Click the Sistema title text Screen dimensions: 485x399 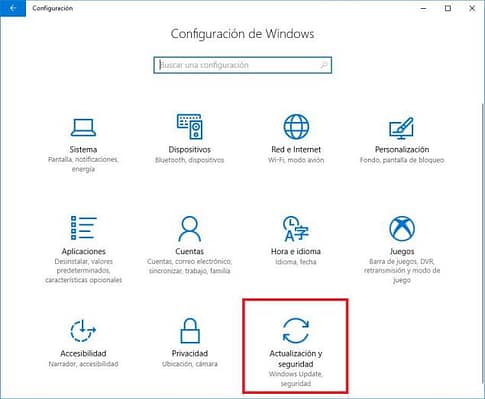83,149
